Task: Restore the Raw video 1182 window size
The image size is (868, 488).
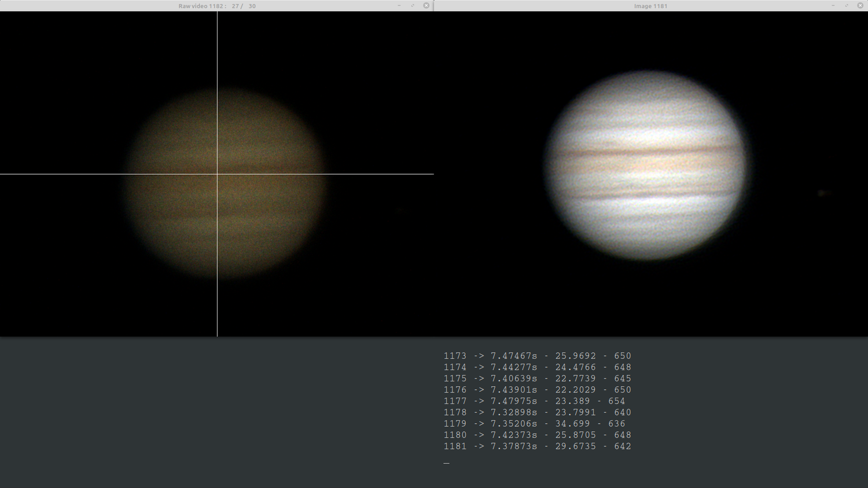Action: click(x=413, y=5)
